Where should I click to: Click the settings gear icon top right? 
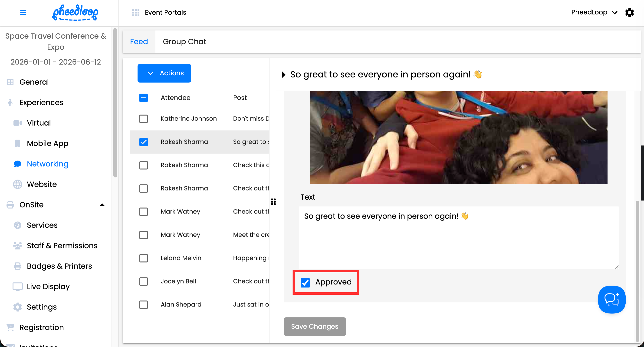tap(629, 13)
